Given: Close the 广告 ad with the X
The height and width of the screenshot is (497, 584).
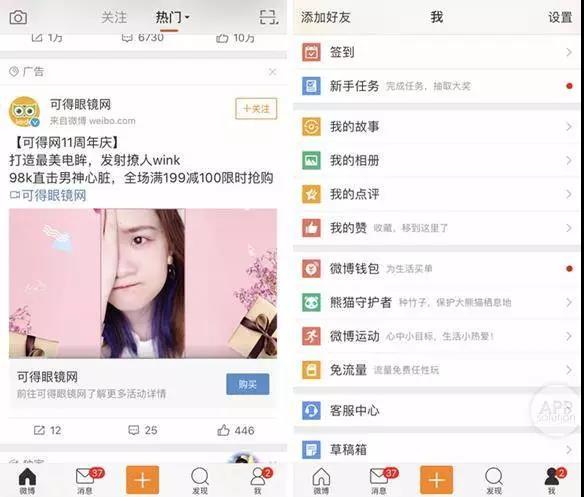Looking at the screenshot, I should click(272, 72).
